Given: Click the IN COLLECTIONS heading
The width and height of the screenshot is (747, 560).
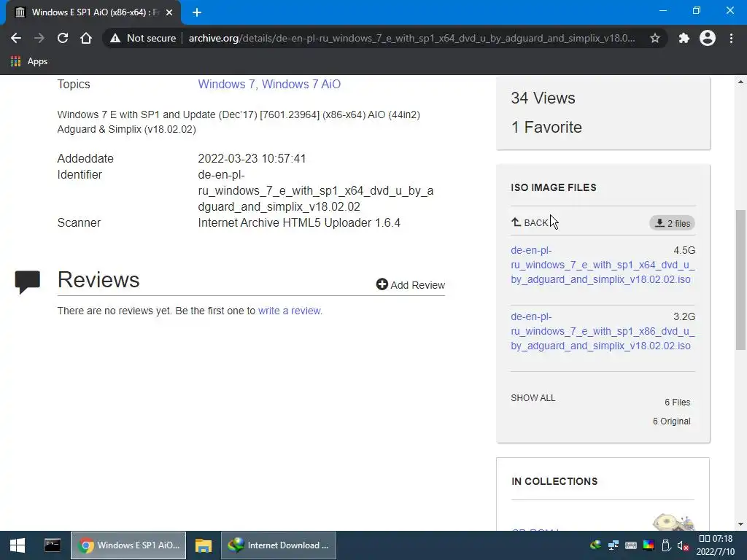Looking at the screenshot, I should pos(554,481).
